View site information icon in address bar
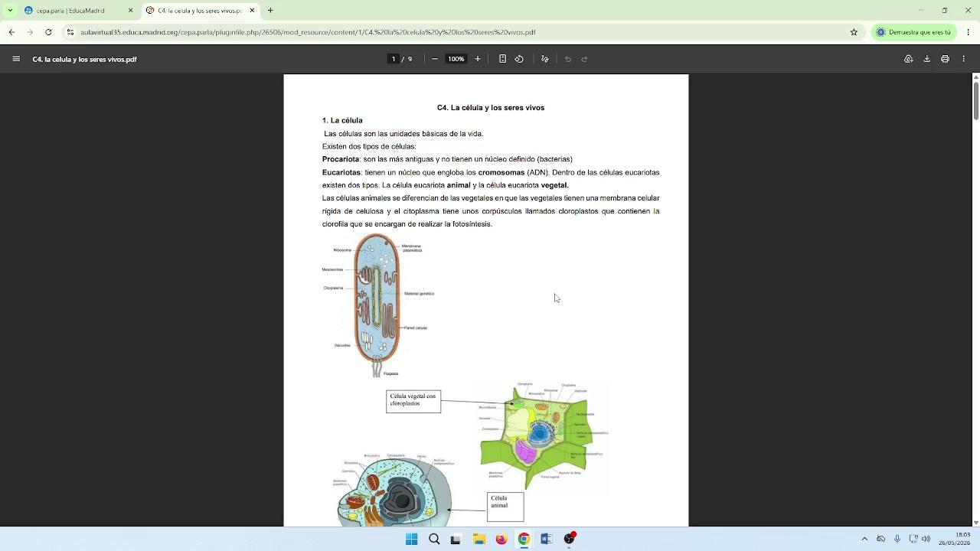This screenshot has height=551, width=980. (70, 32)
